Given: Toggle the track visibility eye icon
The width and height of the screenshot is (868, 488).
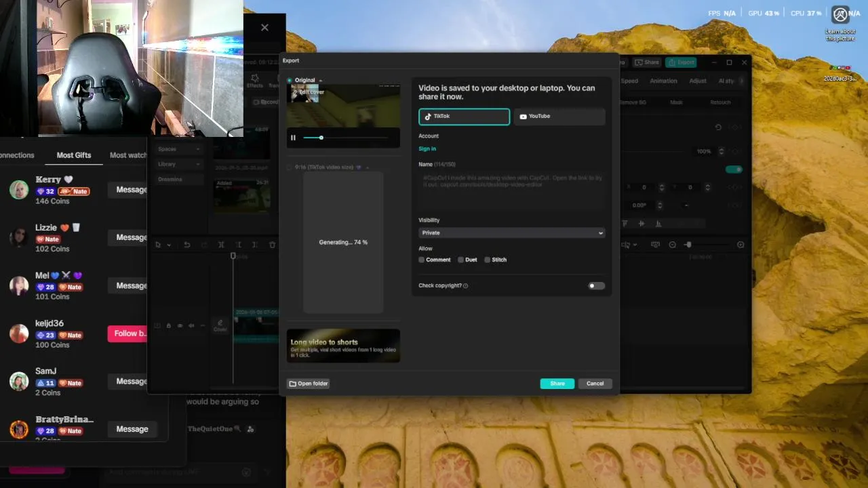Looking at the screenshot, I should tap(180, 326).
